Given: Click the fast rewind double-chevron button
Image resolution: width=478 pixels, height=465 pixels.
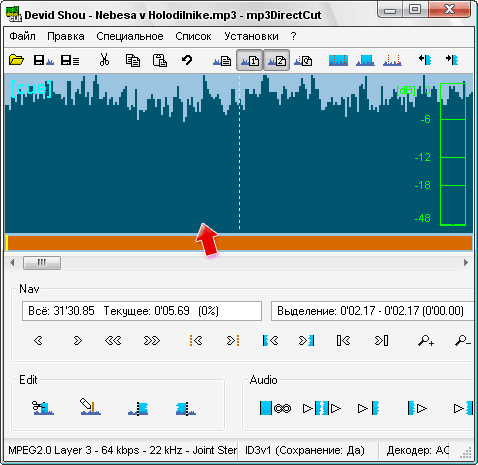Looking at the screenshot, I should (113, 341).
